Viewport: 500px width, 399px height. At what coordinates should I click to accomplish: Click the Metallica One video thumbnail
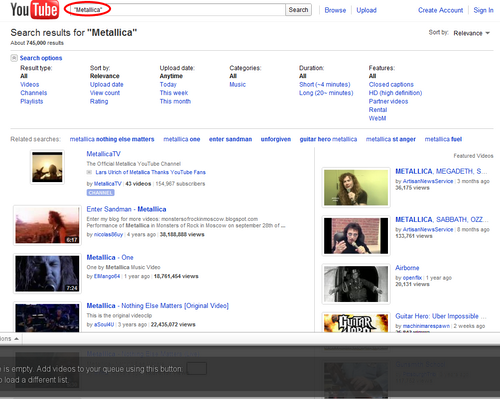pos(47,273)
